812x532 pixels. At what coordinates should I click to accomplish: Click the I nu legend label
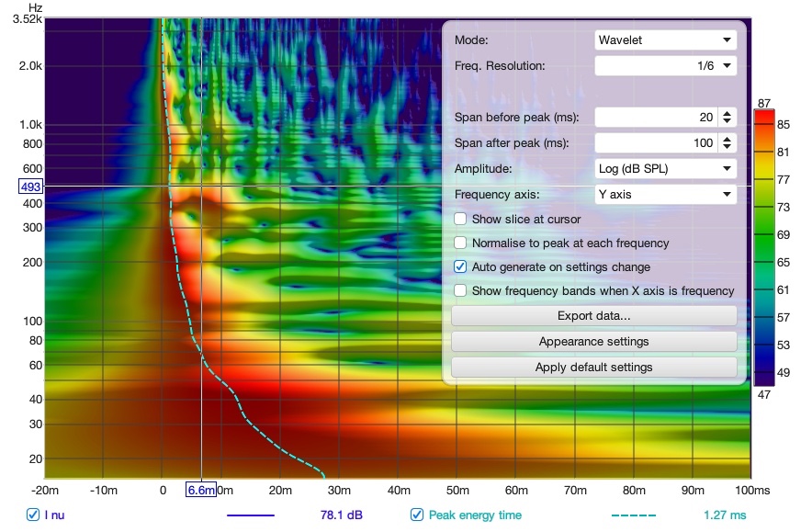[54, 515]
